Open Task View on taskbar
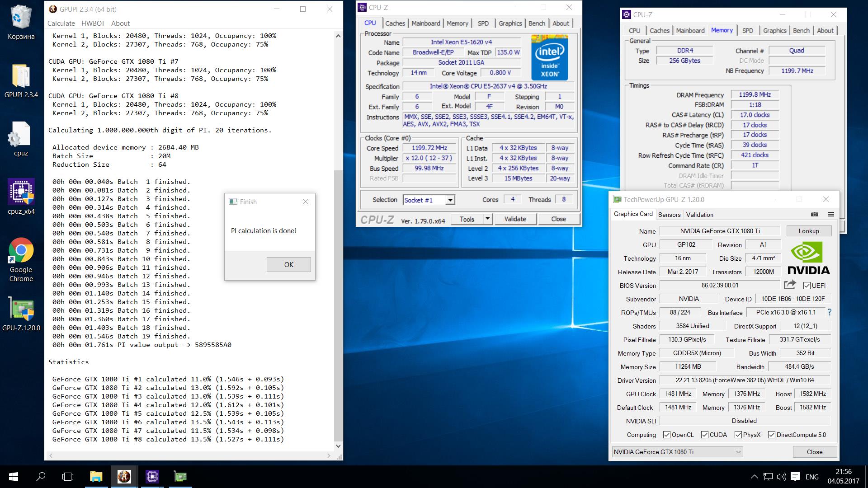 [68, 477]
